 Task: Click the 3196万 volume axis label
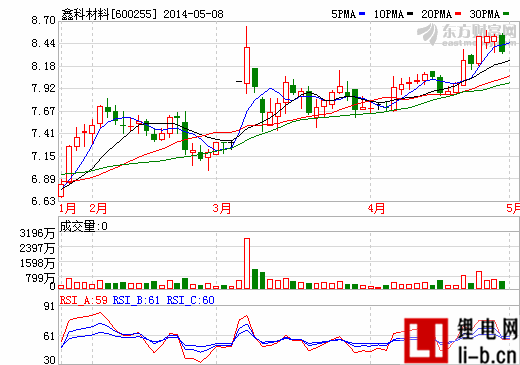[37, 233]
